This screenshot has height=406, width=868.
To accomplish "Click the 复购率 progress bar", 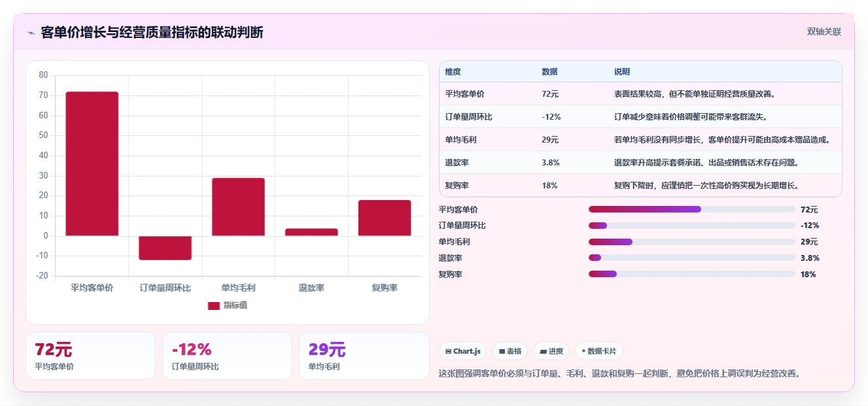I will coord(692,274).
